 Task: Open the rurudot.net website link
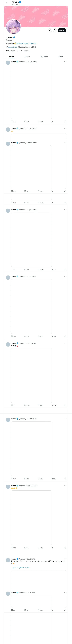(12, 47)
